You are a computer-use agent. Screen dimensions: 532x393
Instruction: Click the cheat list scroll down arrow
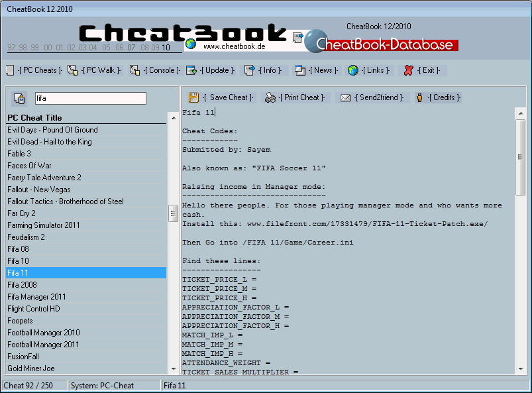tap(174, 368)
